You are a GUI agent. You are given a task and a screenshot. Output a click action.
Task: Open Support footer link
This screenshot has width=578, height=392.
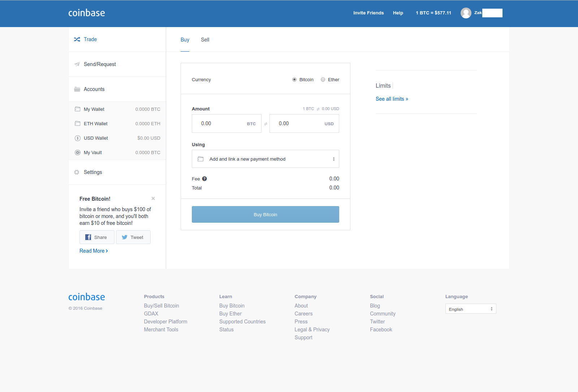[303, 337]
